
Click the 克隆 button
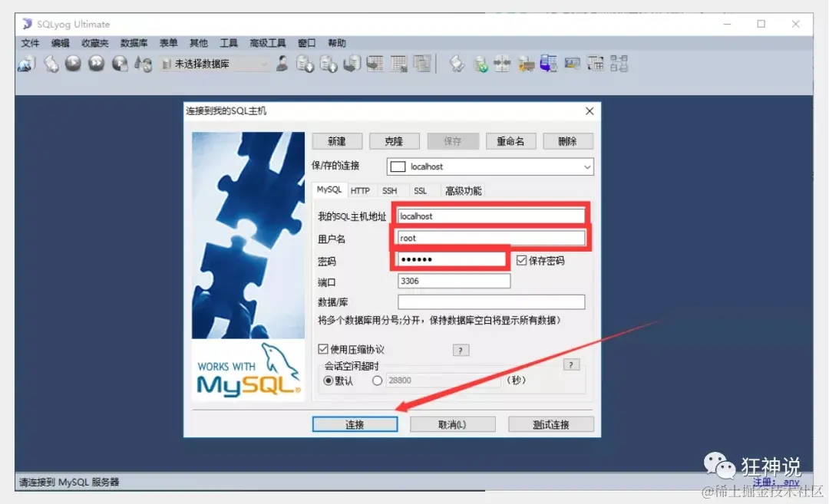(394, 141)
